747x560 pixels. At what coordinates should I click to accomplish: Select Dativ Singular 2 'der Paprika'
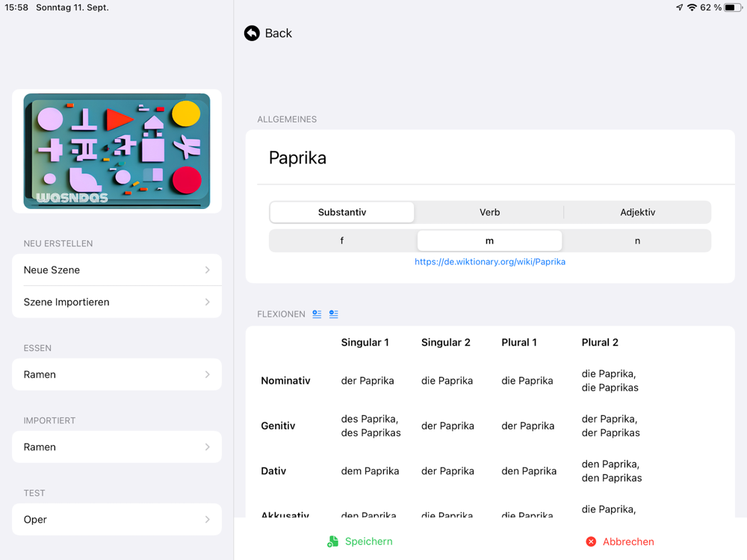pyautogui.click(x=447, y=471)
